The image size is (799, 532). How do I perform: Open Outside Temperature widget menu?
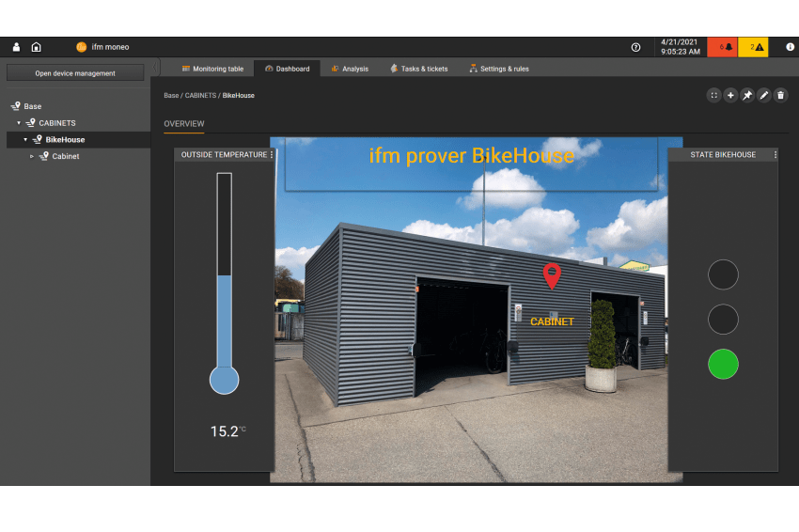pos(272,154)
